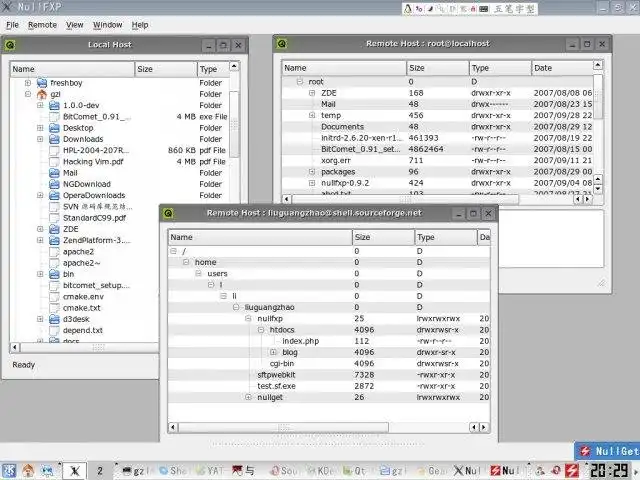Click sourceforge window horizontal scrollbar left arrow

pos(173,427)
